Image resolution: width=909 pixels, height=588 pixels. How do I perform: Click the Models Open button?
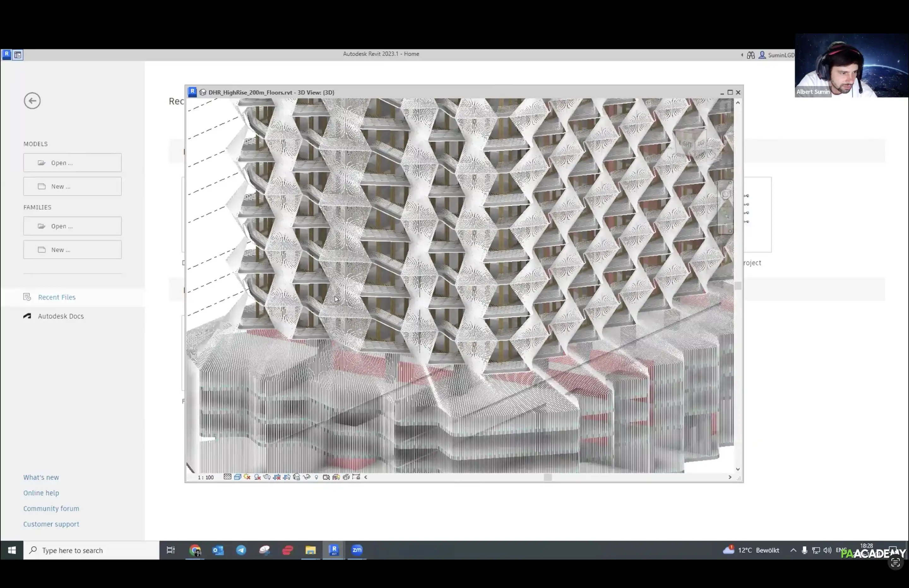point(72,163)
